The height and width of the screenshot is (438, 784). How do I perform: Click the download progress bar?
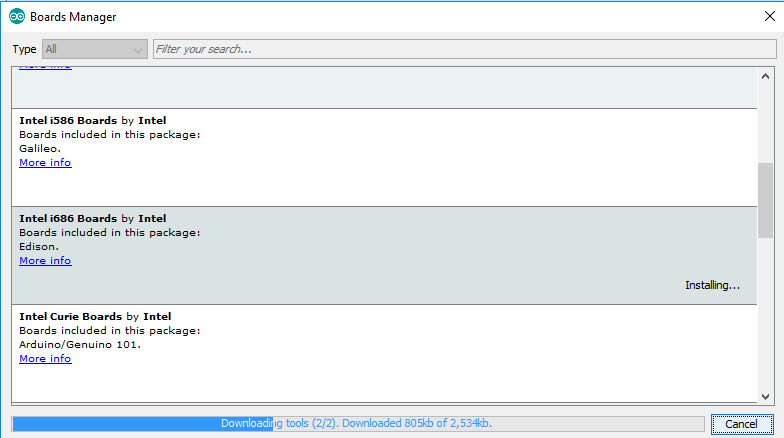point(358,424)
